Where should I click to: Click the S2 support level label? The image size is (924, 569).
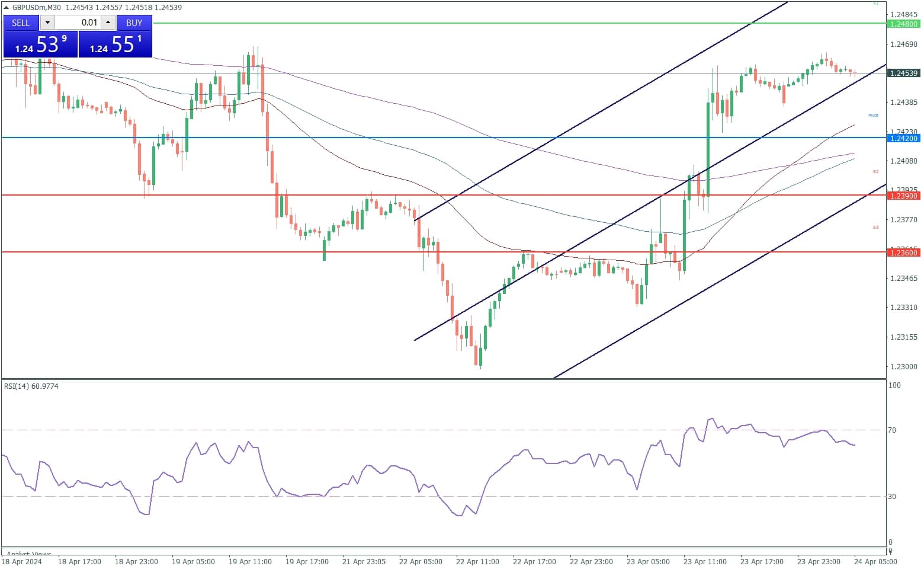875,172
